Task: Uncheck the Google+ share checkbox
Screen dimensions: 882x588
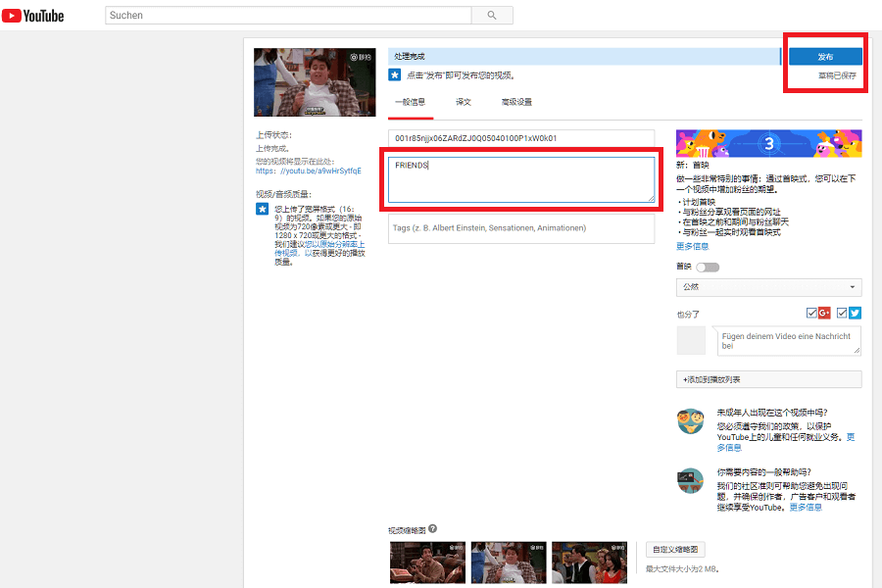Action: (x=811, y=313)
